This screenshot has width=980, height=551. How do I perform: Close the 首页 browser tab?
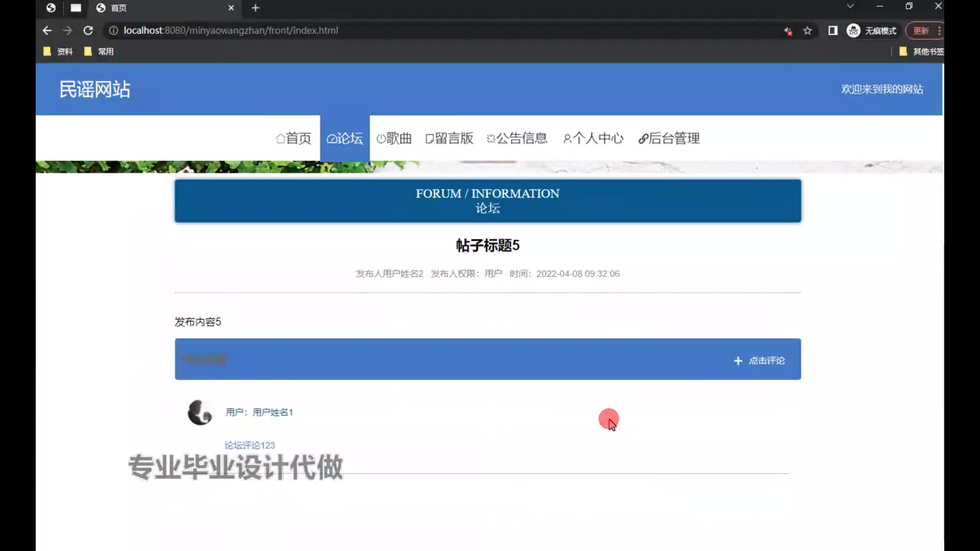(231, 8)
